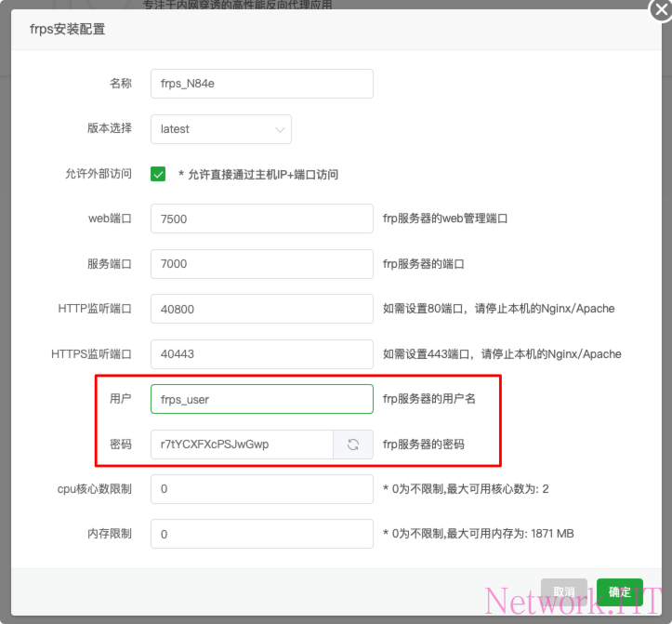Viewport: 672px width, 624px height.
Task: Select the HTTPS listening port field 40443
Action: 261,354
